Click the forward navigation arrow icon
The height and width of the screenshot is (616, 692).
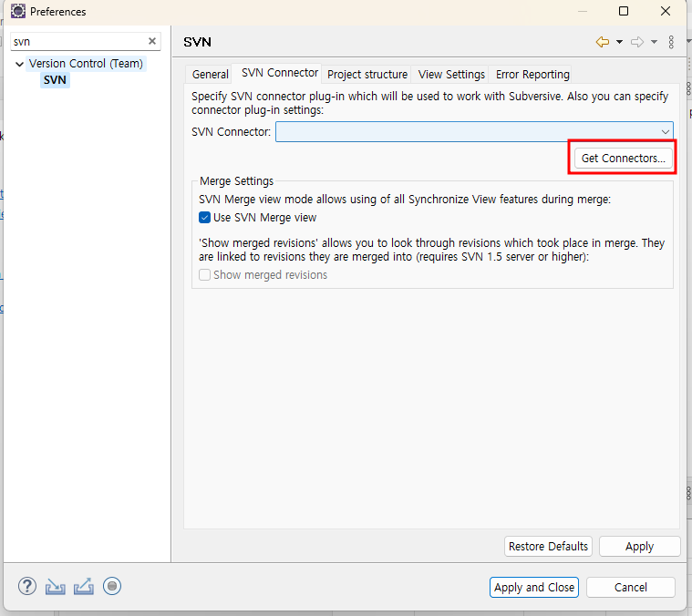pyautogui.click(x=637, y=42)
